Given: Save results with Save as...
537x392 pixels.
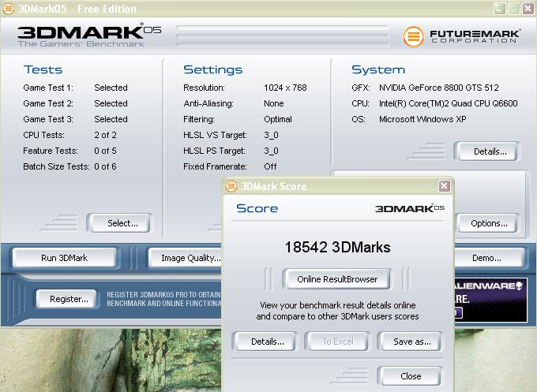Looking at the screenshot, I should [x=410, y=342].
